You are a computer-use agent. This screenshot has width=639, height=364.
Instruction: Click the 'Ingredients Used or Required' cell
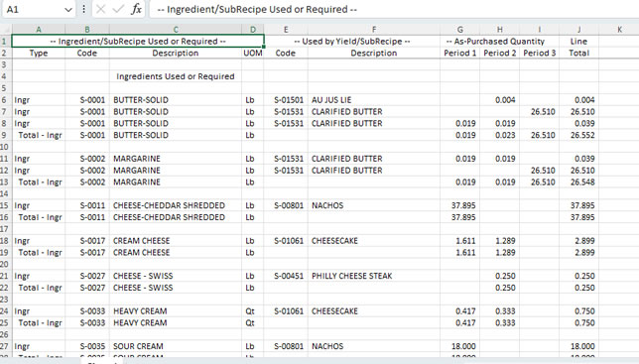(176, 76)
